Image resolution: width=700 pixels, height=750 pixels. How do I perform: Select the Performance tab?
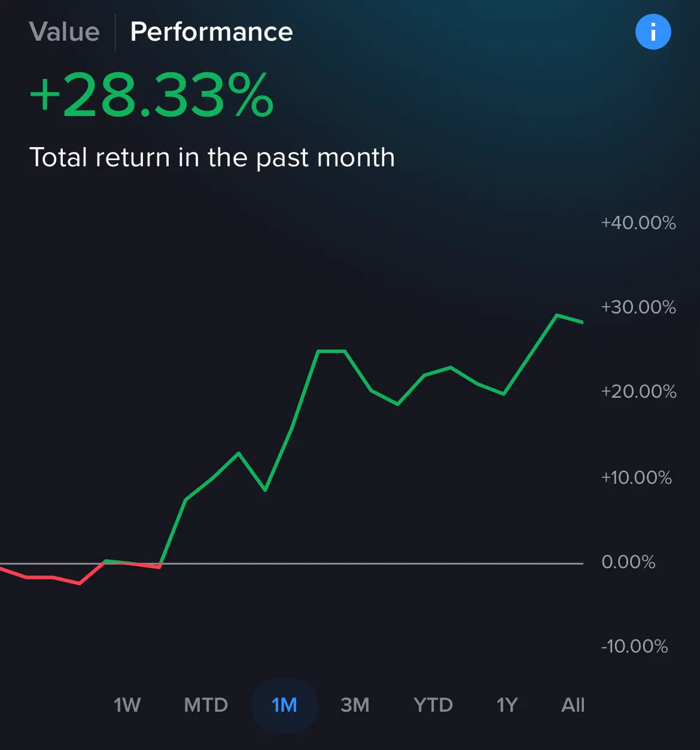tap(212, 32)
